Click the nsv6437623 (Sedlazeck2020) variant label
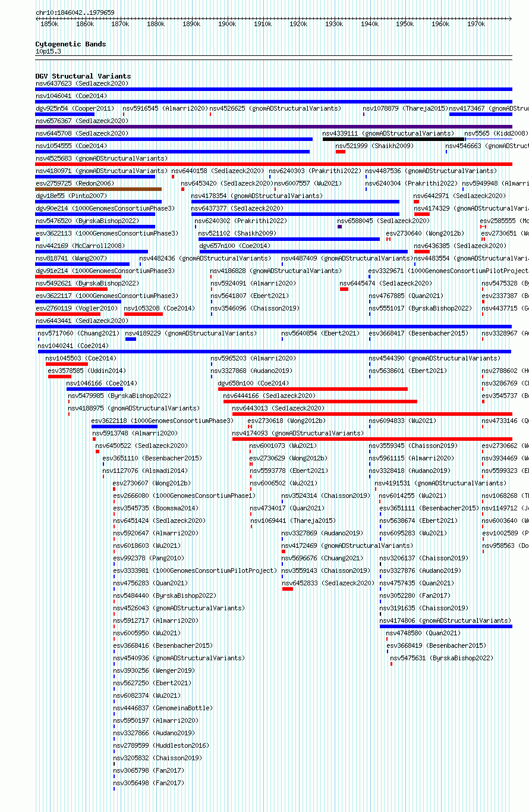 [81, 83]
